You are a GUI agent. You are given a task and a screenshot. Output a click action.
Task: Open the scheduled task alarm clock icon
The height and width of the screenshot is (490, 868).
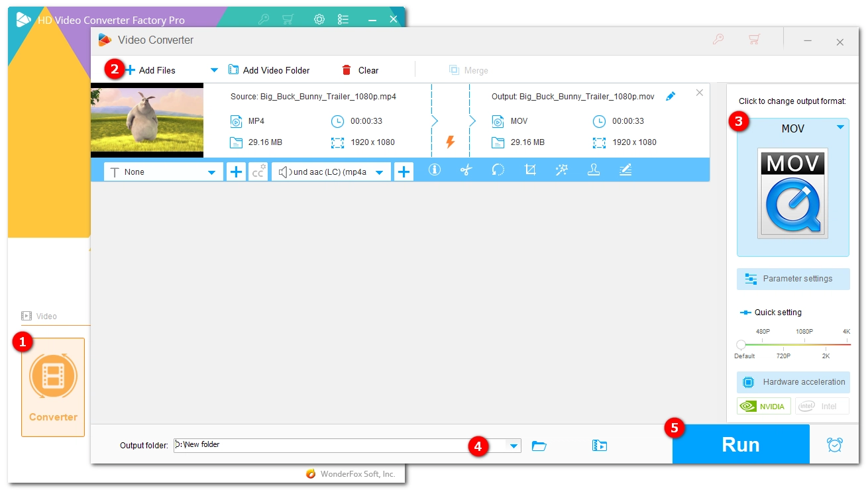pos(835,445)
